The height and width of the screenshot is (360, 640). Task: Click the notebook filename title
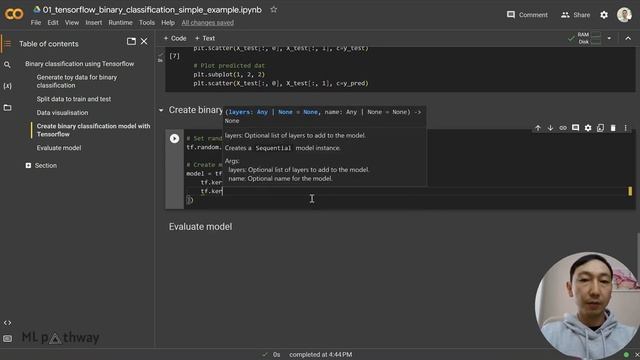(x=152, y=10)
